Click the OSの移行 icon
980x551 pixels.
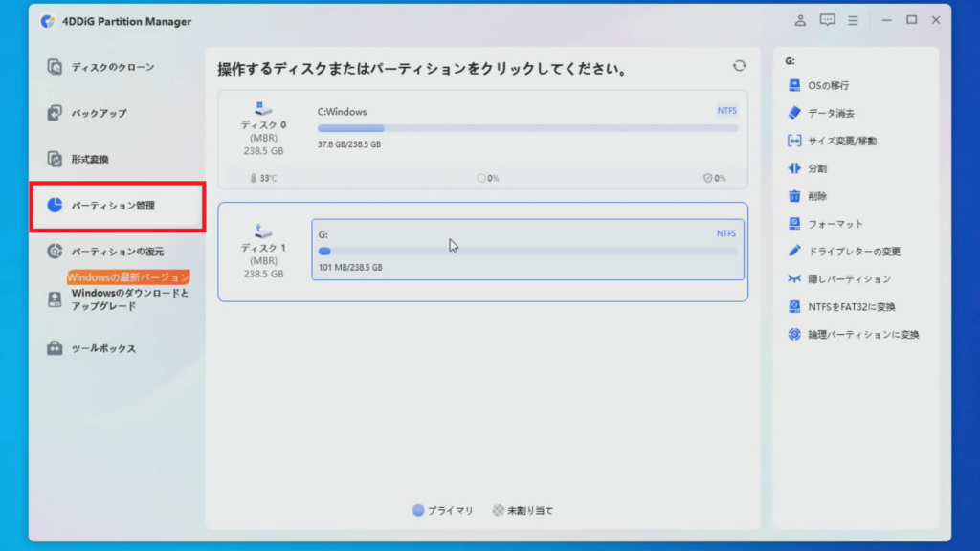(x=793, y=85)
